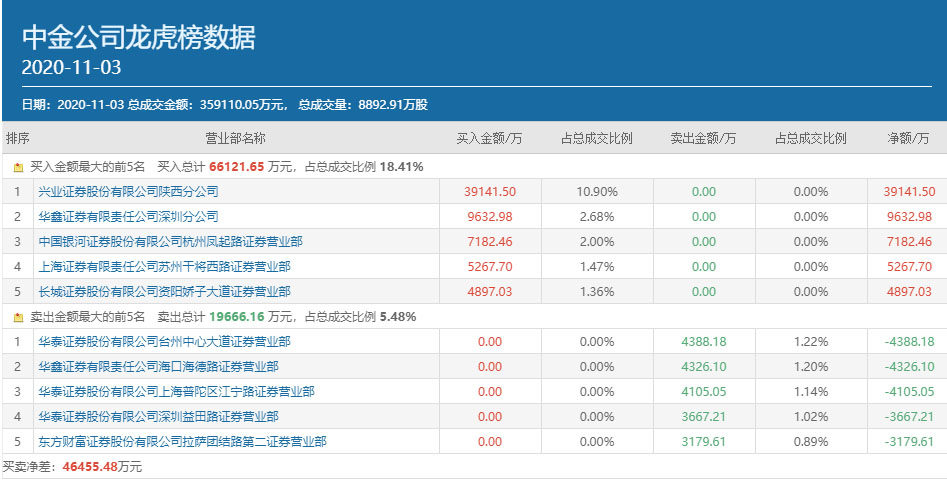The height and width of the screenshot is (481, 947).
Task: Click the 排序 column header
Action: pos(18,138)
